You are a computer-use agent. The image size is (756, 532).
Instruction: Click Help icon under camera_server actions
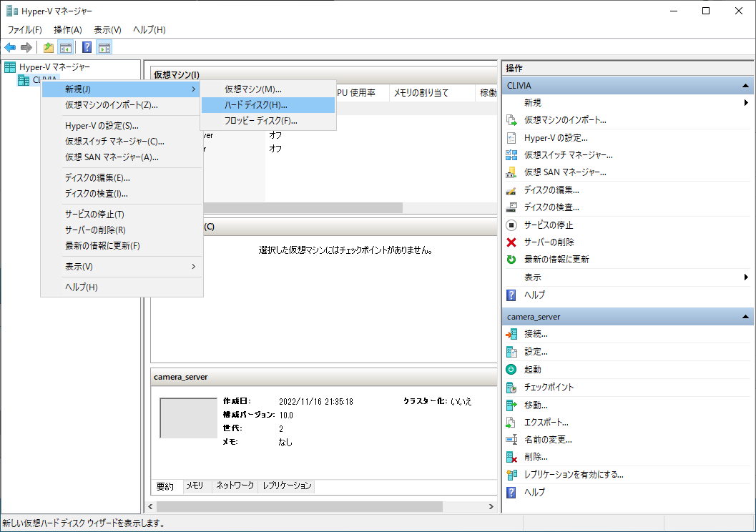[511, 492]
